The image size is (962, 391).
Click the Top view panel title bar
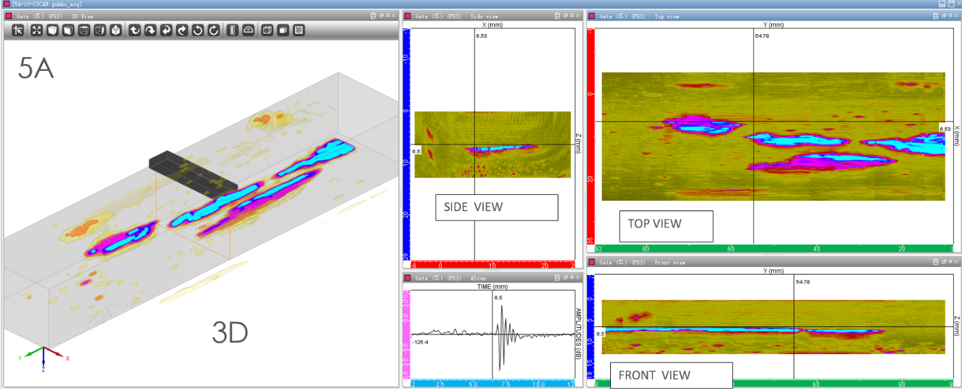pos(771,16)
